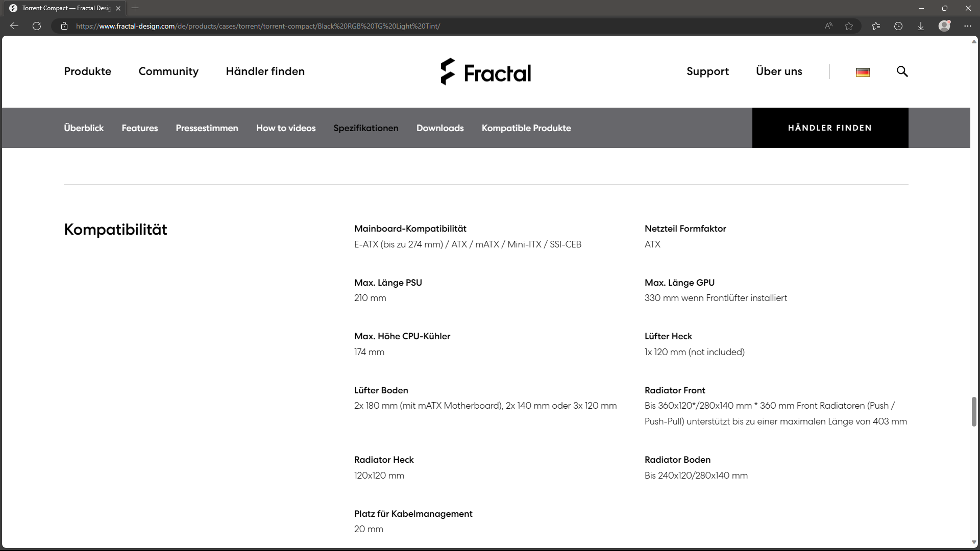Click the search magnifier icon
The image size is (980, 551).
[x=902, y=71]
